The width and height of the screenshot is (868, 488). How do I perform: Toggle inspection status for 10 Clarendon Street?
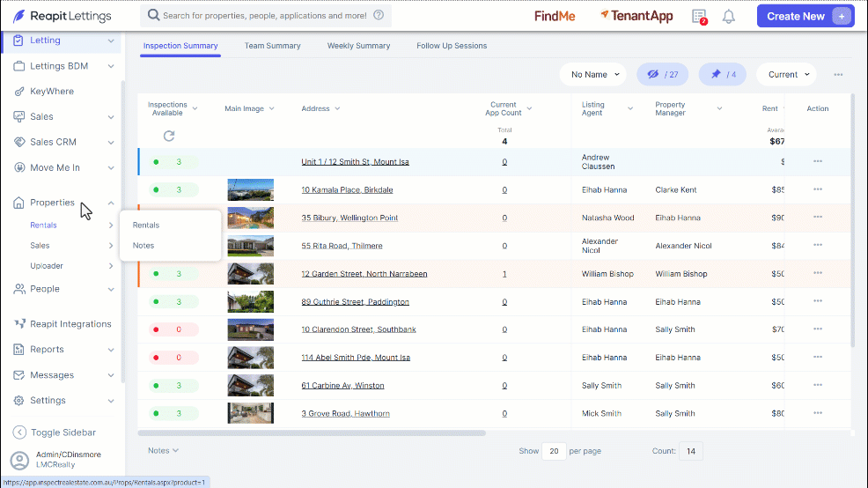click(173, 329)
